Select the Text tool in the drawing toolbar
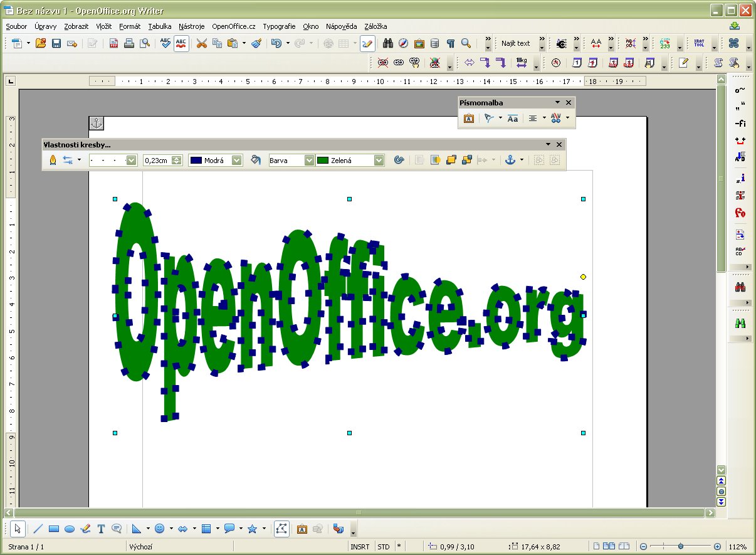Screen dimensions: 756x555 pyautogui.click(x=101, y=529)
